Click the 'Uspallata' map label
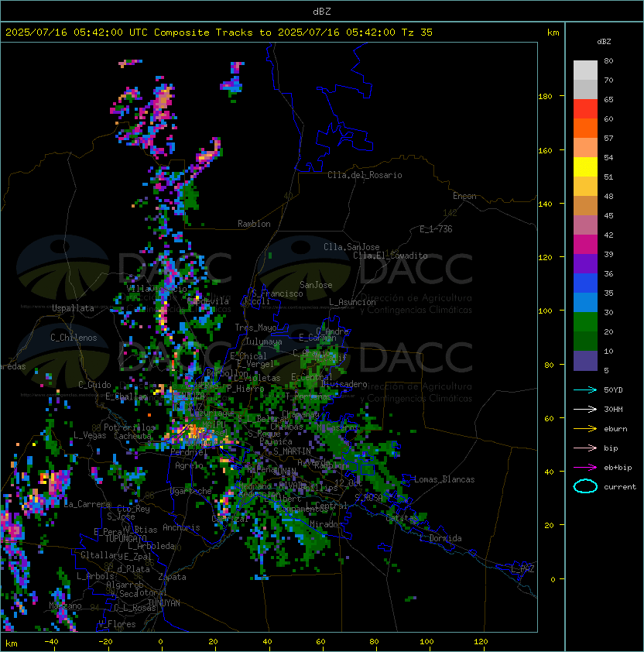Viewport: 644px width, 652px height. [x=73, y=308]
